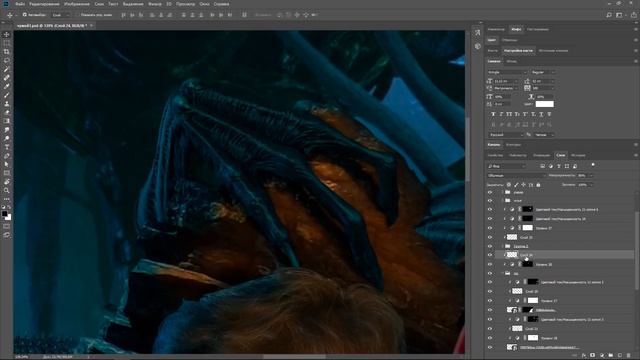Switch to the Навигатор tab
The height and width of the screenshot is (360, 640).
click(x=496, y=29)
